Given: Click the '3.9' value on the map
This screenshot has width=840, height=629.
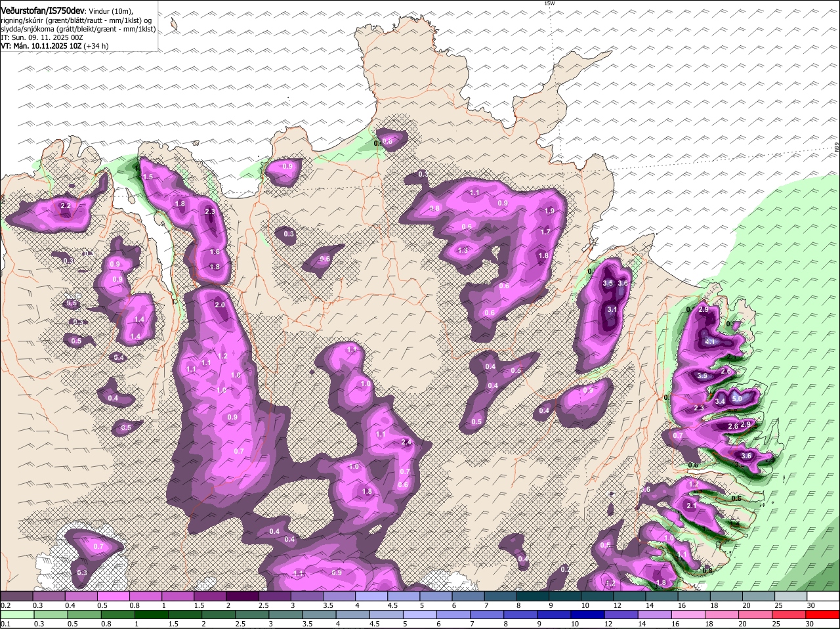Looking at the screenshot, I should (x=702, y=376).
